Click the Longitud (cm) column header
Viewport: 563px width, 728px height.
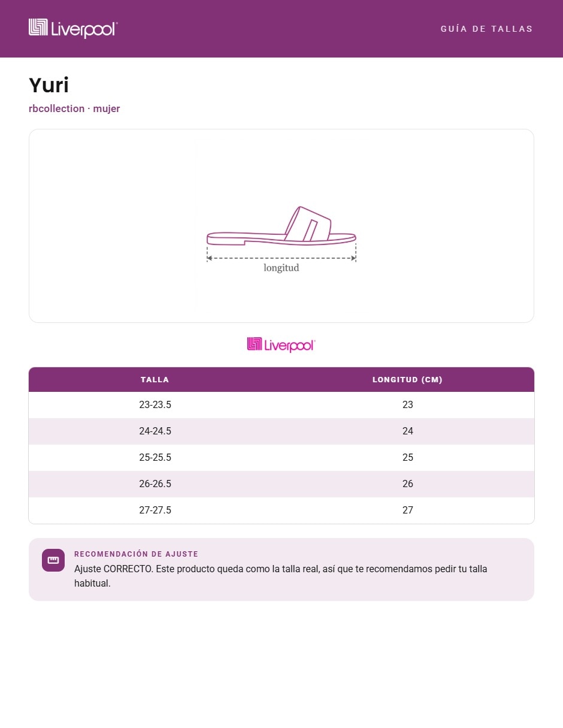[408, 379]
